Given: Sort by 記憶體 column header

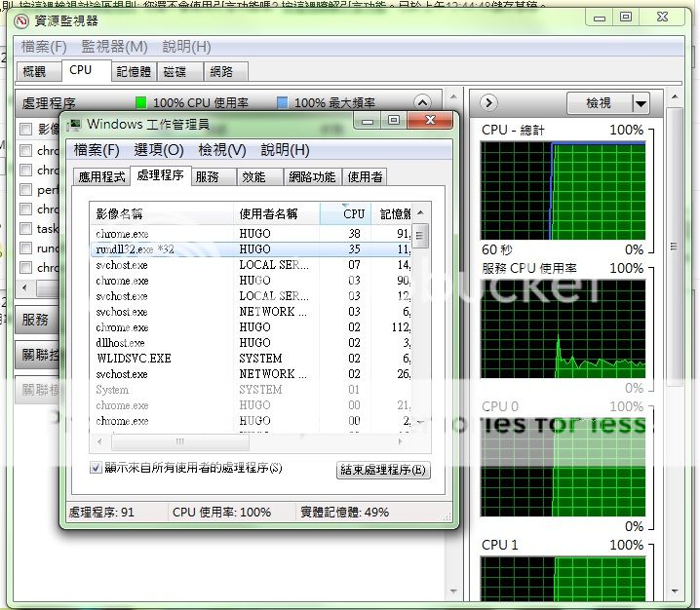Looking at the screenshot, I should [x=391, y=213].
